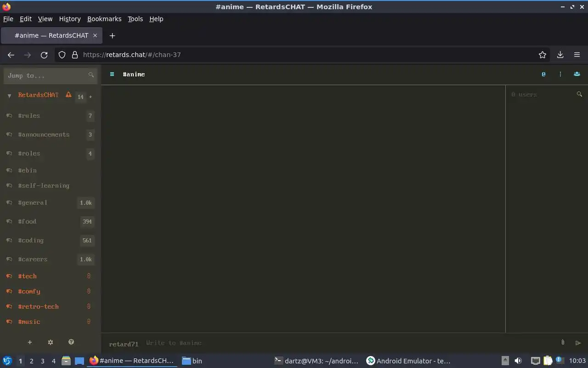588x368 pixels.
Task: Select the locked #music channel
Action: click(51, 322)
